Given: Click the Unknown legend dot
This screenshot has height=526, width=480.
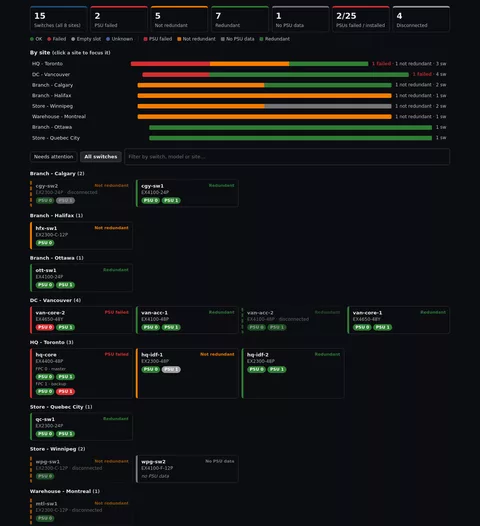Looking at the screenshot, I should (x=108, y=39).
